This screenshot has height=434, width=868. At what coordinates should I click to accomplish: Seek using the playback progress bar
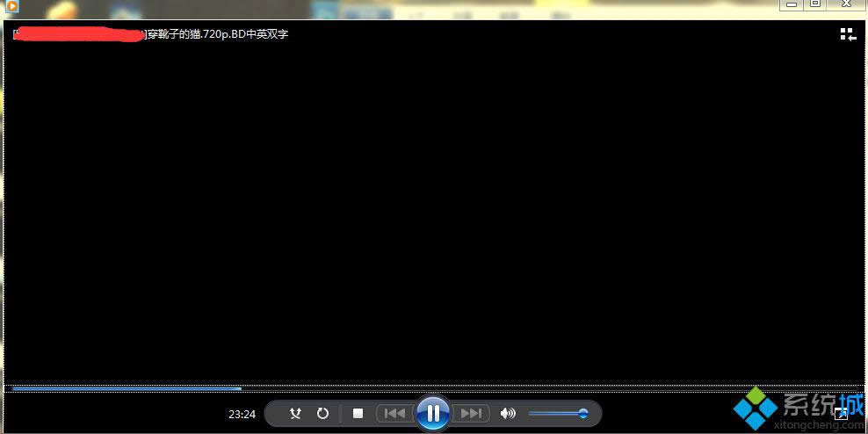coord(433,388)
